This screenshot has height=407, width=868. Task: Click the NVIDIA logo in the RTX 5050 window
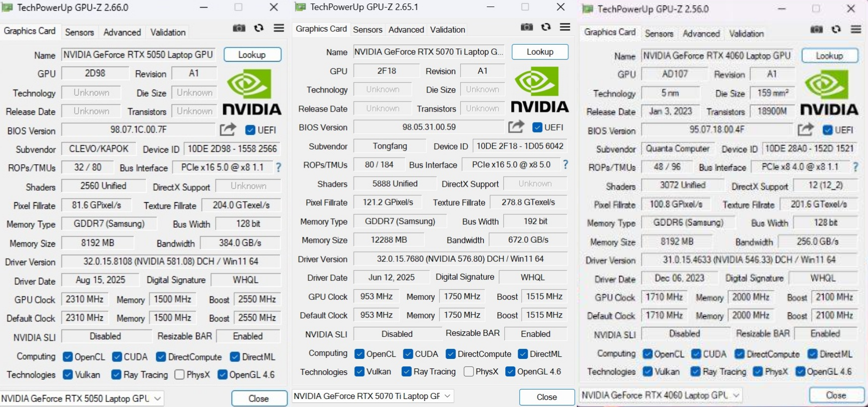(x=252, y=92)
